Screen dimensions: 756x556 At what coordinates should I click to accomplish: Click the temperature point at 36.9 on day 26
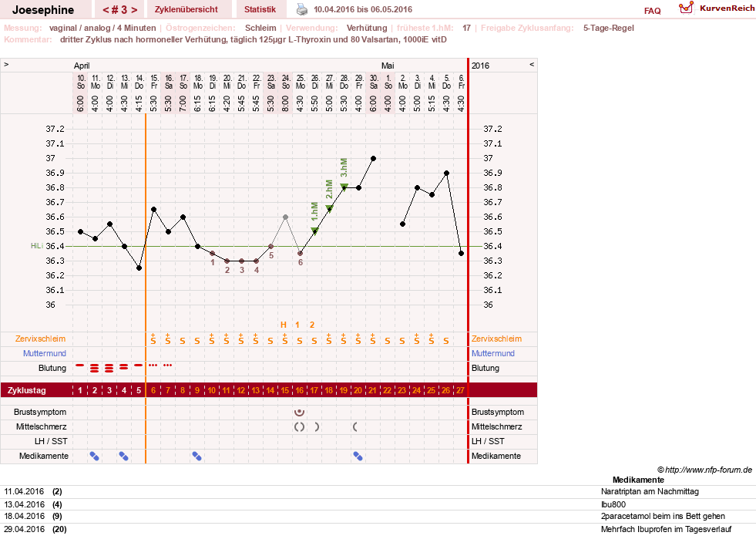[446, 173]
